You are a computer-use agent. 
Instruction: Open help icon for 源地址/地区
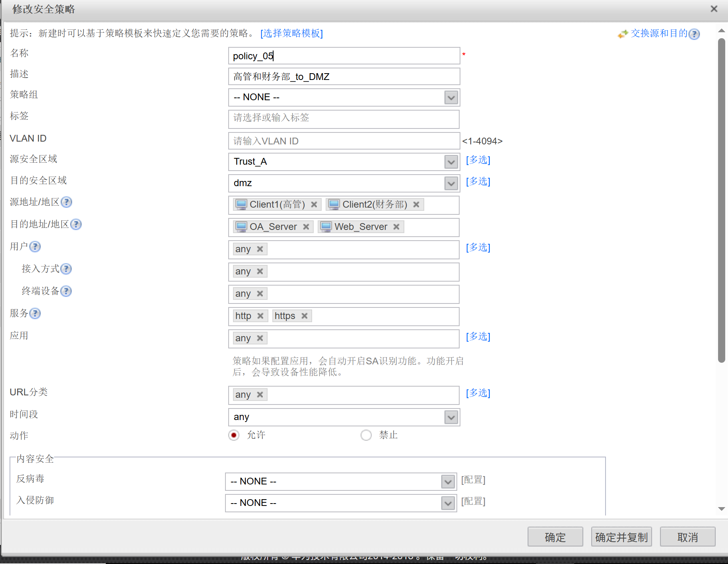coord(66,202)
